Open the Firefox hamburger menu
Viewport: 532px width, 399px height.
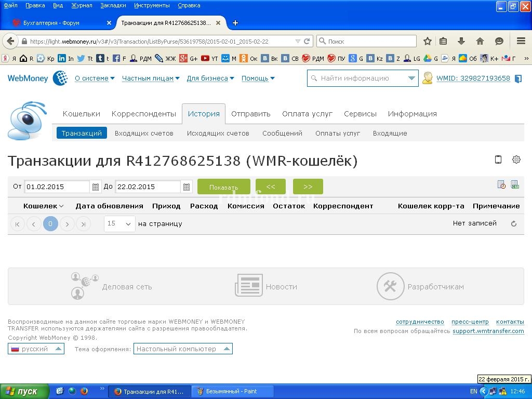click(521, 42)
